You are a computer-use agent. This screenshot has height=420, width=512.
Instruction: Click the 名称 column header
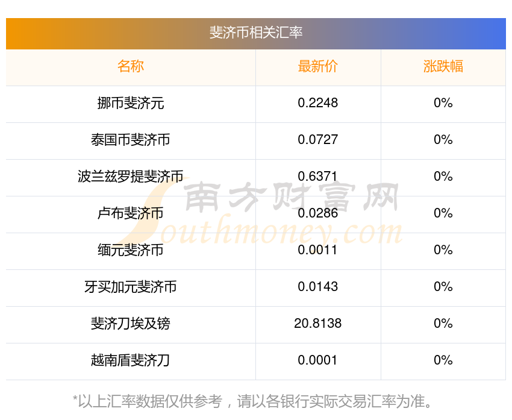click(131, 66)
